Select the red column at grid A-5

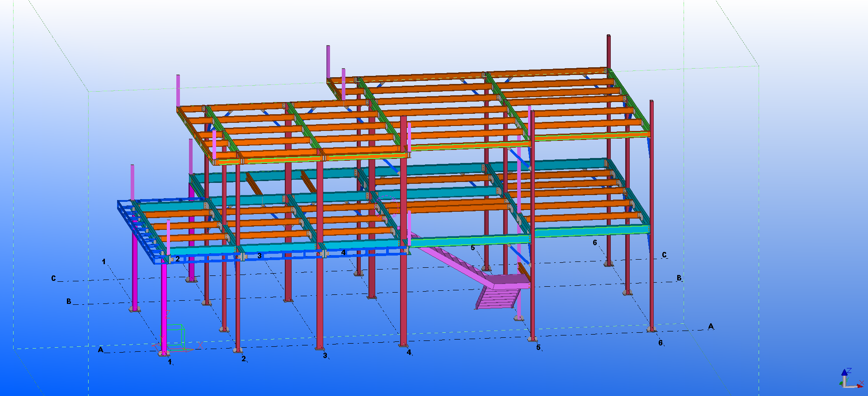click(x=533, y=294)
